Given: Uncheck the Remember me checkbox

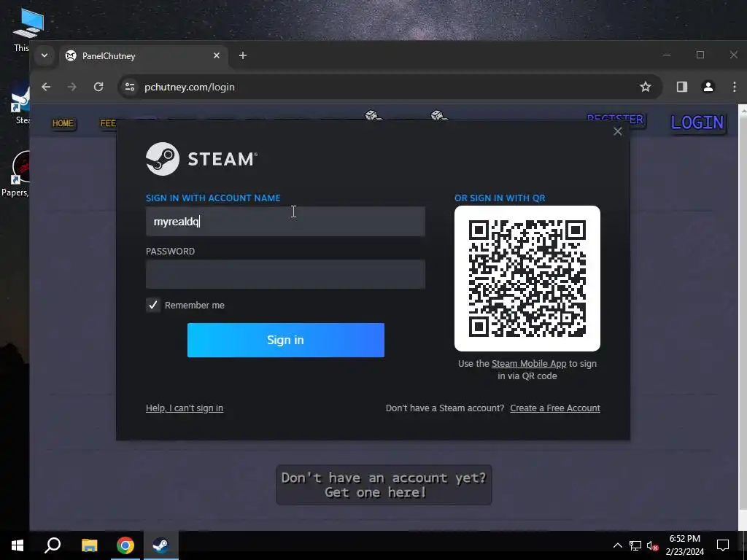Looking at the screenshot, I should 153,306.
